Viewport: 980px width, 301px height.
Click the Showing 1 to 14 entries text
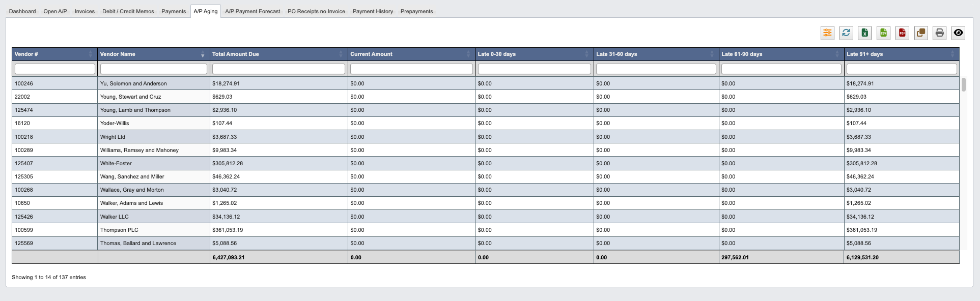click(49, 277)
